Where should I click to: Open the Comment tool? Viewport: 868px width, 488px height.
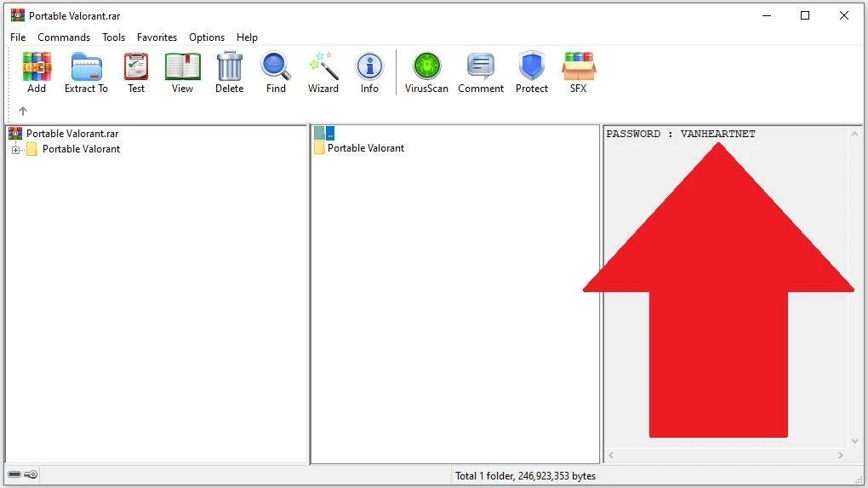tap(481, 72)
